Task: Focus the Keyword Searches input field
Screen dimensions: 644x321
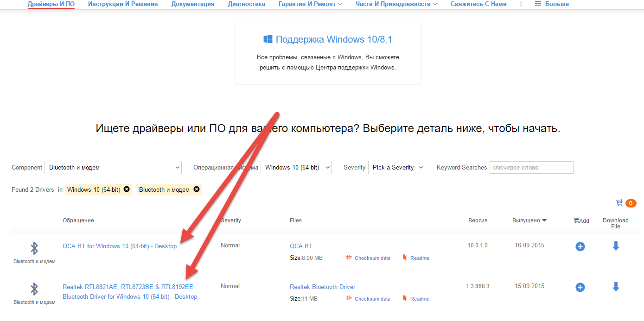Action: click(531, 167)
